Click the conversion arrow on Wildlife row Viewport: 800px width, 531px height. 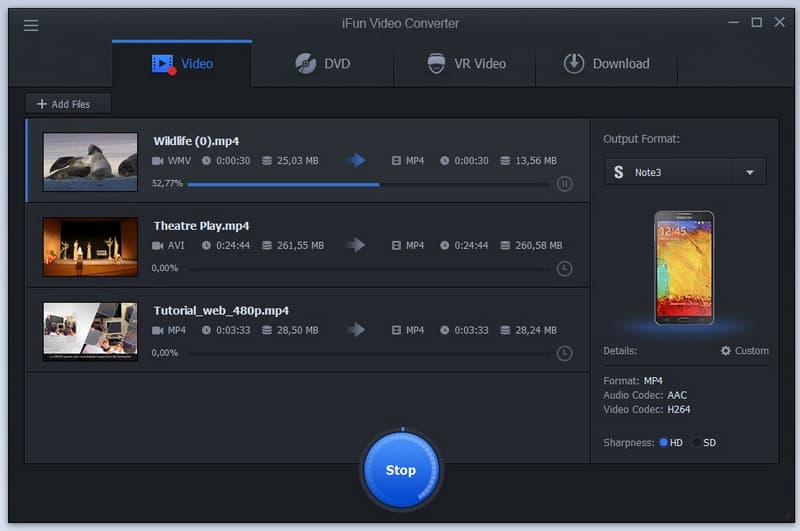pos(356,160)
